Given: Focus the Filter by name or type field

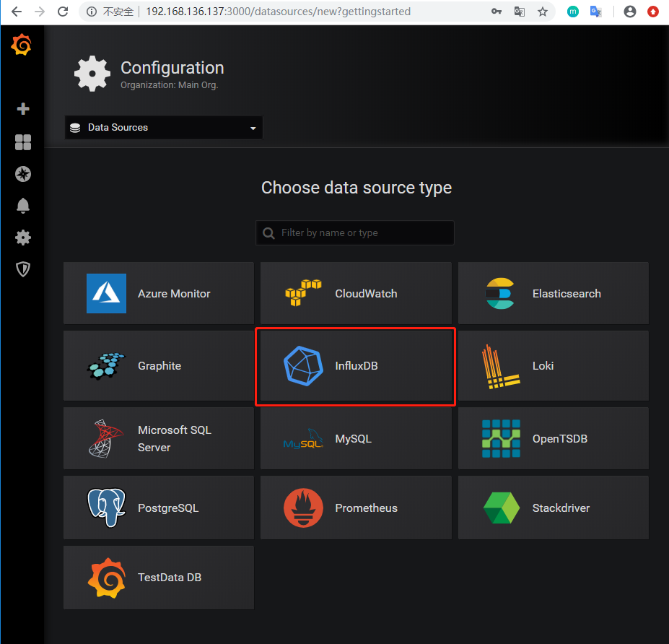Looking at the screenshot, I should coord(355,233).
